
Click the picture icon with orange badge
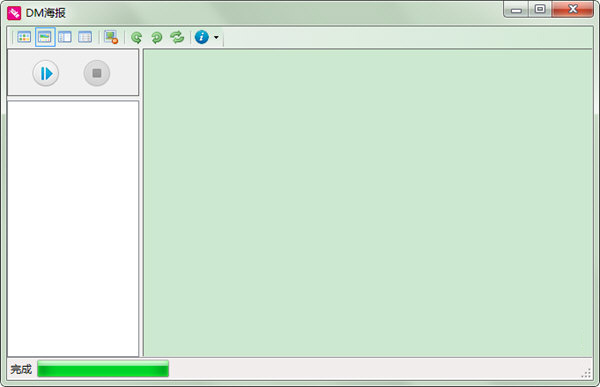coord(111,37)
